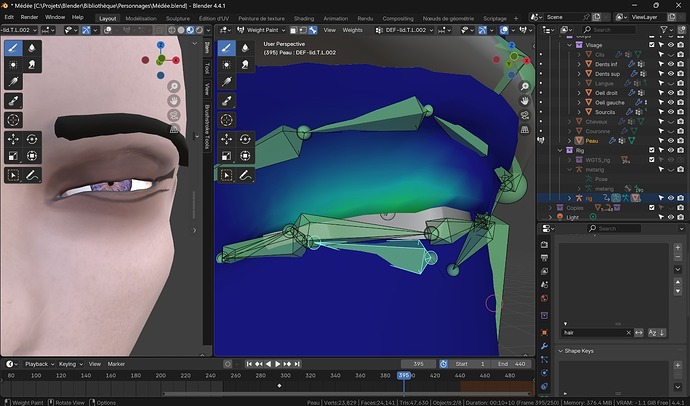The width and height of the screenshot is (690, 406).
Task: Hide the Peau object in the viewport
Action: [671, 141]
